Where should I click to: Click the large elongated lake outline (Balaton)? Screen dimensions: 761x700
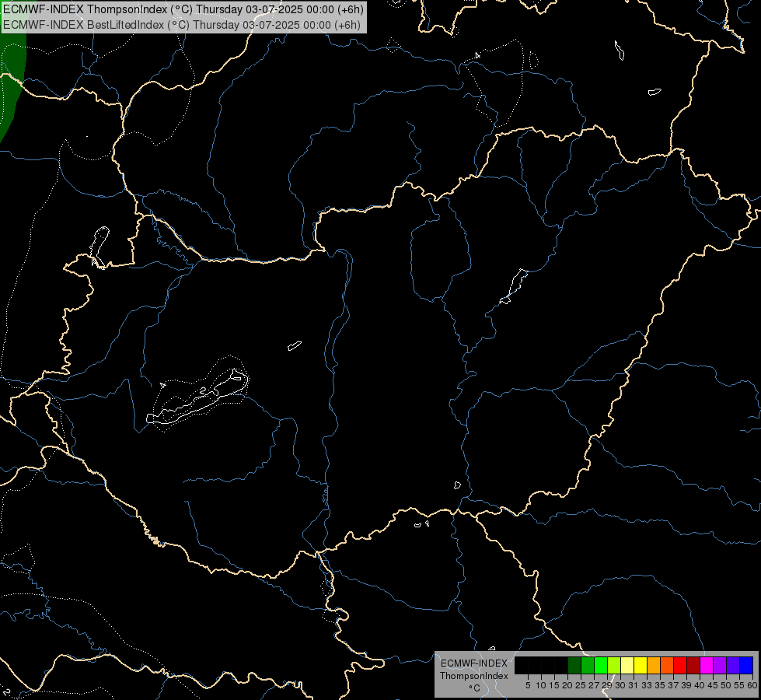[x=197, y=397]
